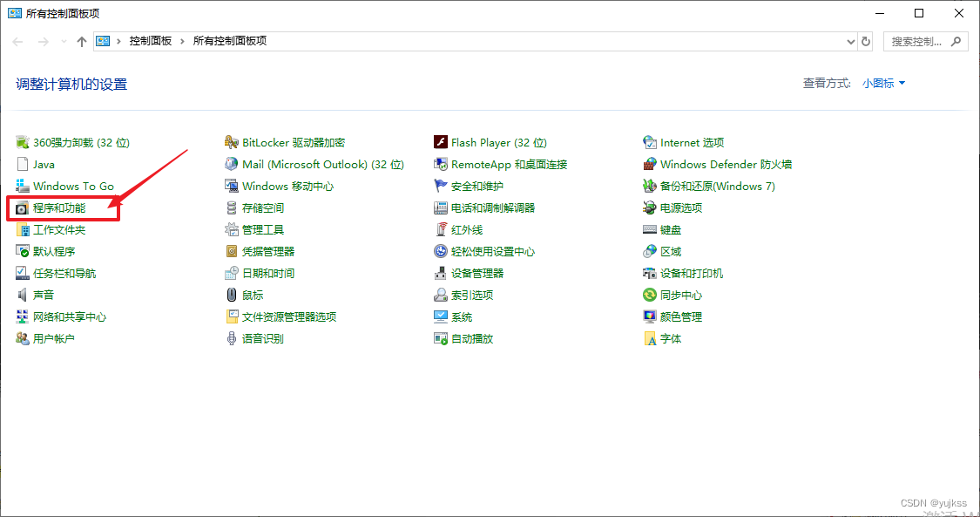
Task: Open the 小图标 view mode dropdown
Action: 884,83
